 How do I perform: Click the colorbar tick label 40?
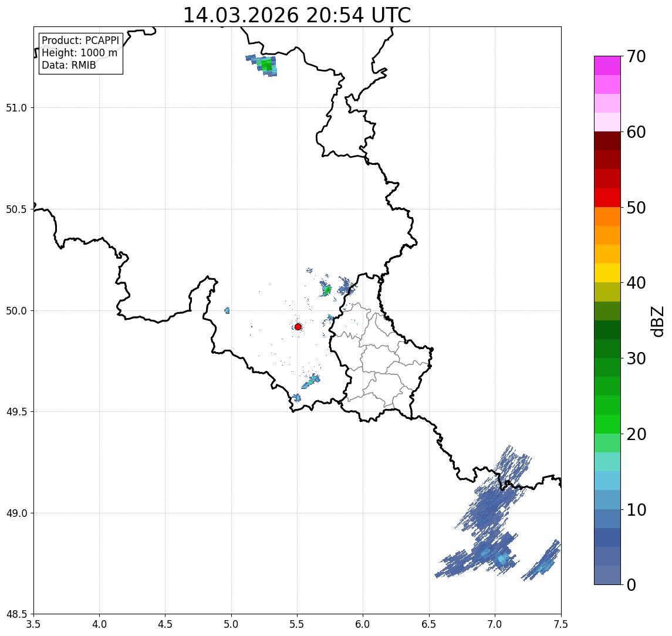click(x=636, y=283)
